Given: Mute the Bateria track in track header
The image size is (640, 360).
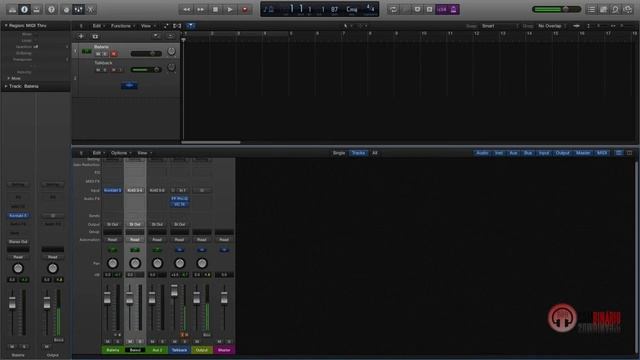Looking at the screenshot, I should (x=98, y=54).
